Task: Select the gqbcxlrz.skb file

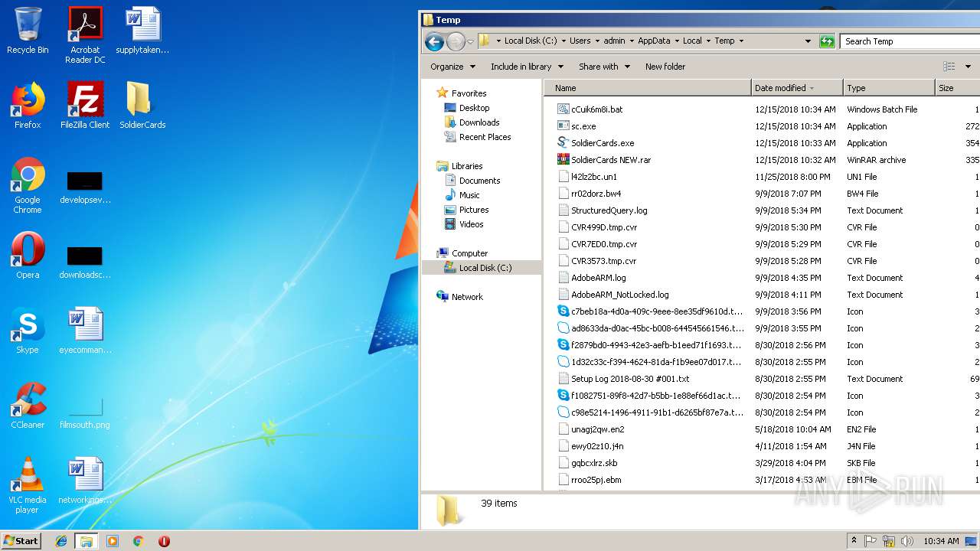Action: click(587, 463)
